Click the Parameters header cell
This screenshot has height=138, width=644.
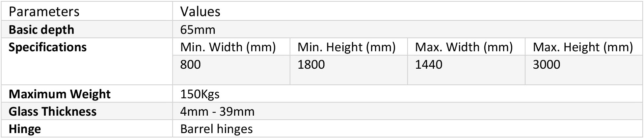pyautogui.click(x=44, y=12)
